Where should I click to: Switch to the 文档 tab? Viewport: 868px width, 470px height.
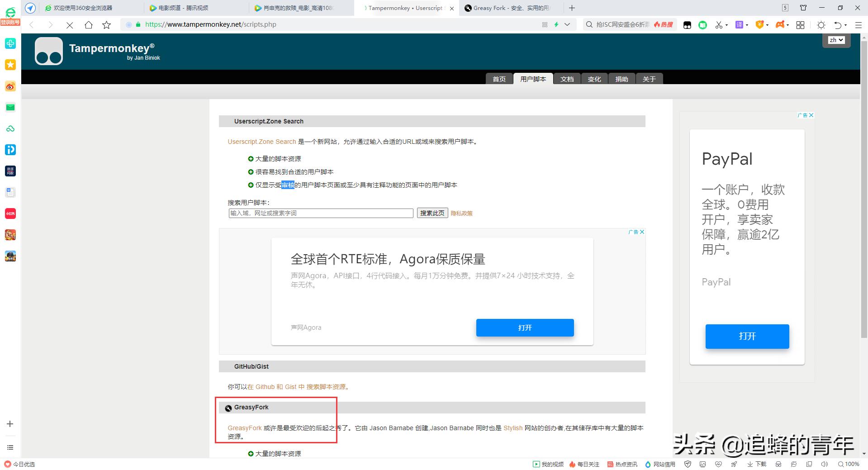tap(567, 79)
